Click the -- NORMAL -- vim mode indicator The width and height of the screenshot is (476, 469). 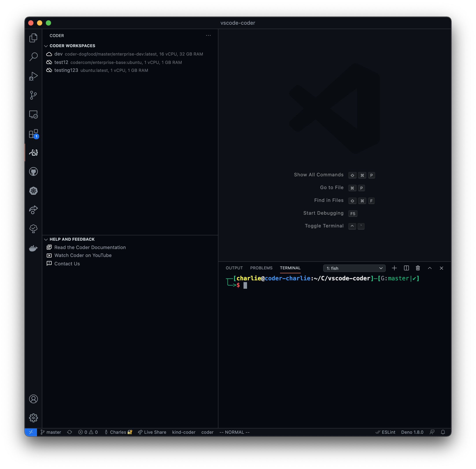pos(234,432)
